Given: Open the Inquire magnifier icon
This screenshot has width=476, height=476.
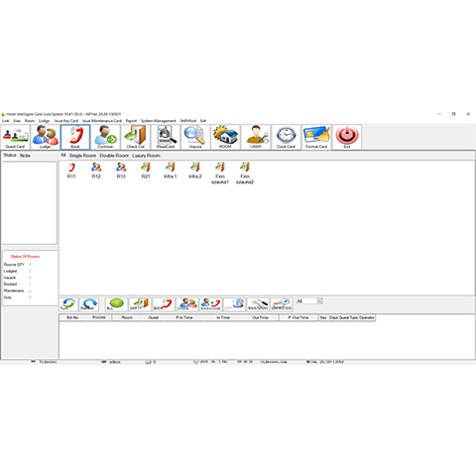Looking at the screenshot, I should (195, 137).
